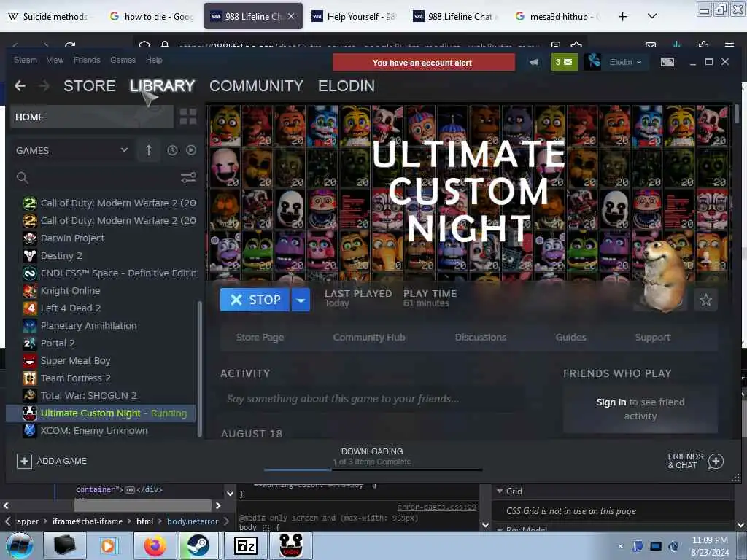Viewport: 747px width, 560px height.
Task: Go to the COMMUNITY section
Action: click(x=256, y=86)
